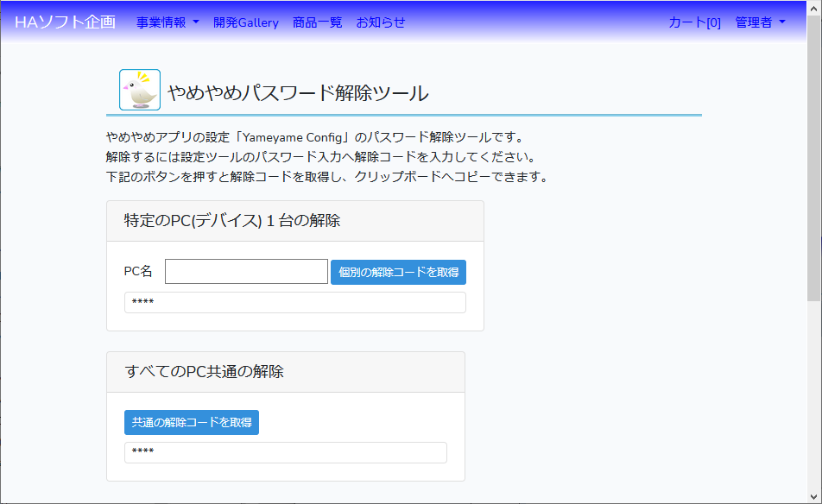
Task: Click the line starting 下記のボタンを押すと
Action: click(x=327, y=177)
